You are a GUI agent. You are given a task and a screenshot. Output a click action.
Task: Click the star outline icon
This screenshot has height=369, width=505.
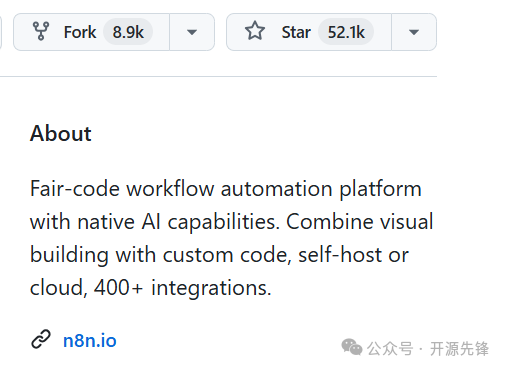(255, 31)
